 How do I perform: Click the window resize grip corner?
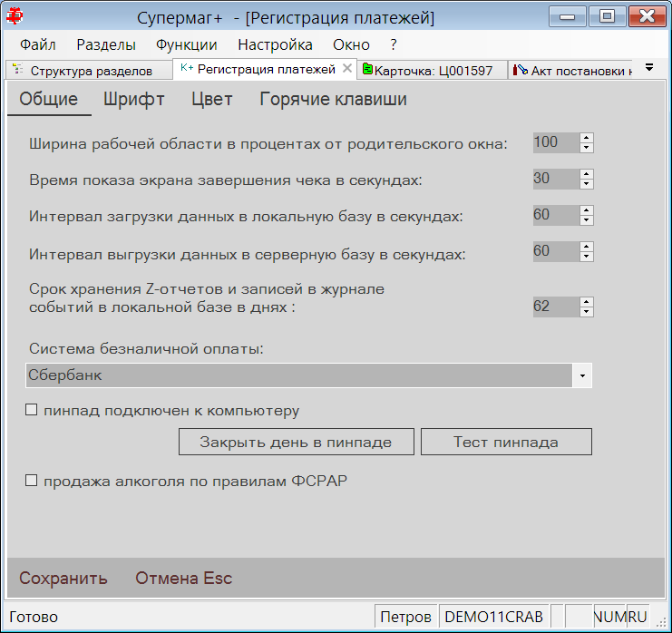(661, 623)
